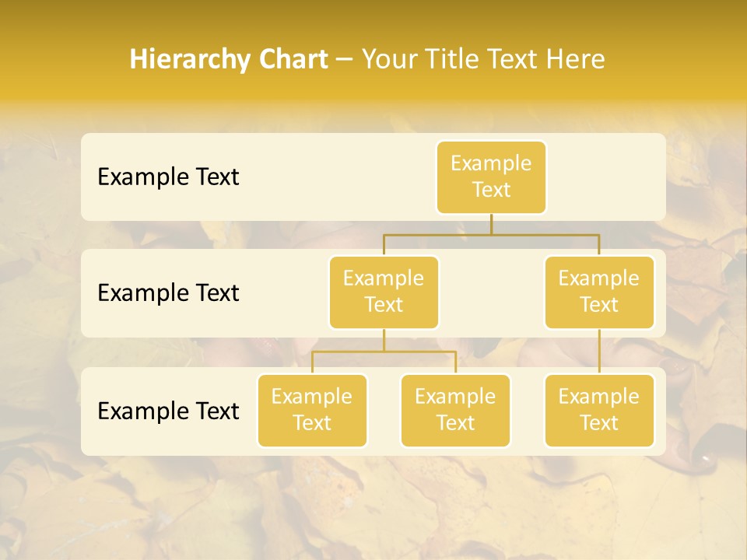Click the top band space between label and box

coord(335,177)
